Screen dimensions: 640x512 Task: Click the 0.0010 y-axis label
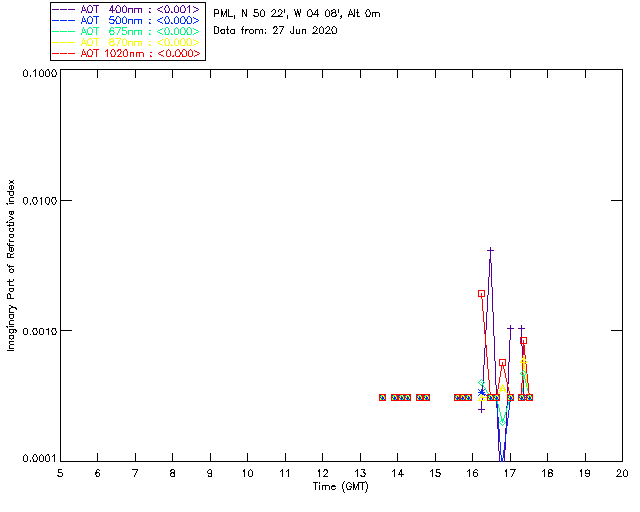click(39, 331)
